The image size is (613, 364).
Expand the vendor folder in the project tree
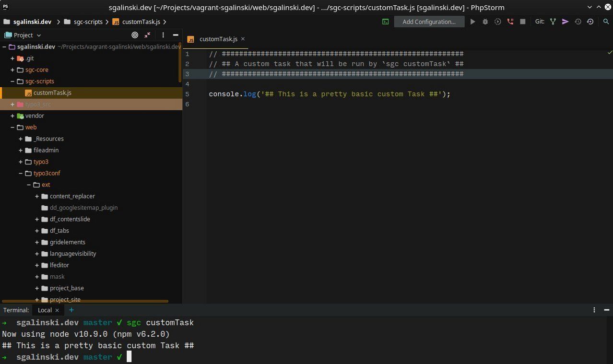(x=12, y=116)
